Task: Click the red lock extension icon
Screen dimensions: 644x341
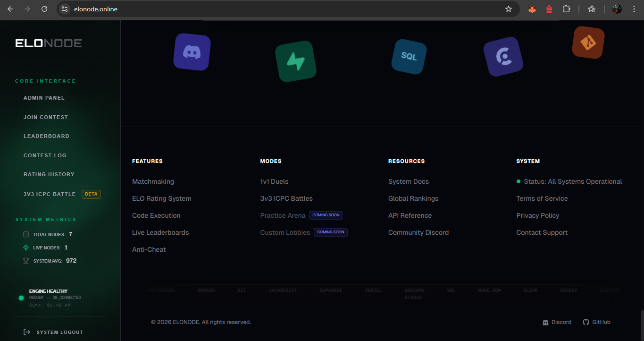Action: 549,9
